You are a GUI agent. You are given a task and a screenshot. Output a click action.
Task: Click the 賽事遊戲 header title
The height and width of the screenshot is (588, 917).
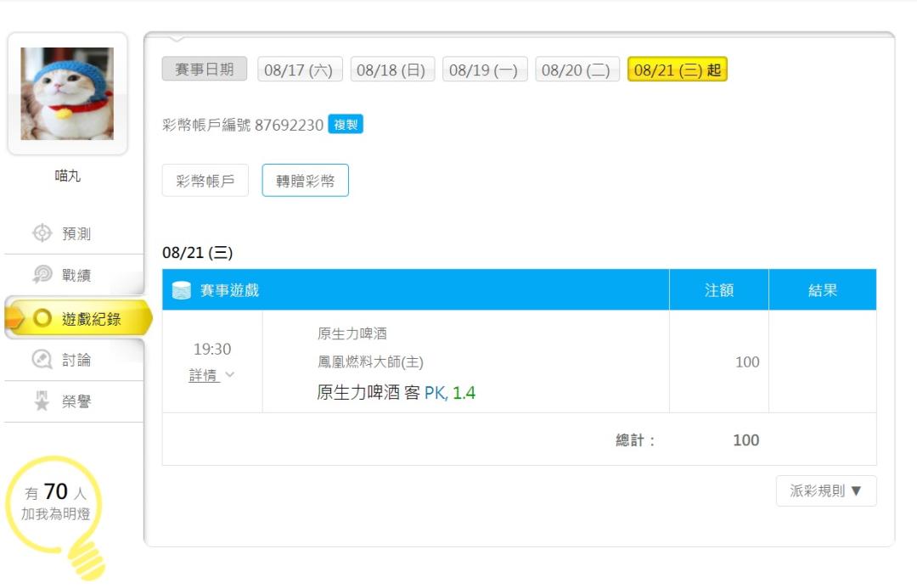[x=229, y=290]
